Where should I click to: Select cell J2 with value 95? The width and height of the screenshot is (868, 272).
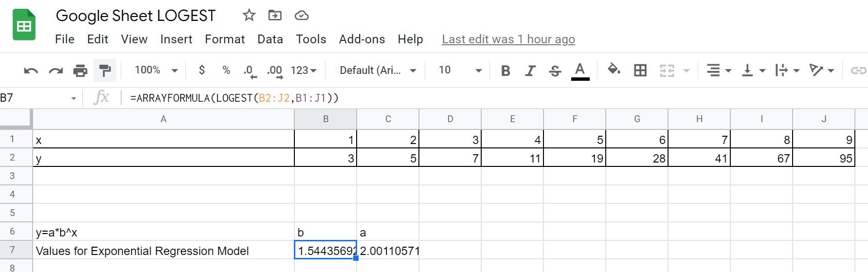824,158
